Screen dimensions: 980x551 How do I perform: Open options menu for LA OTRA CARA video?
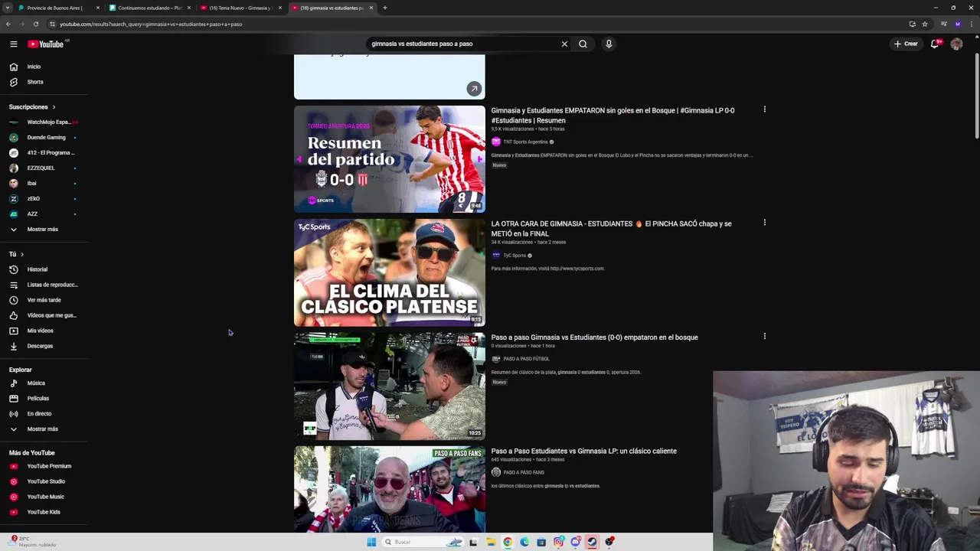(x=764, y=223)
